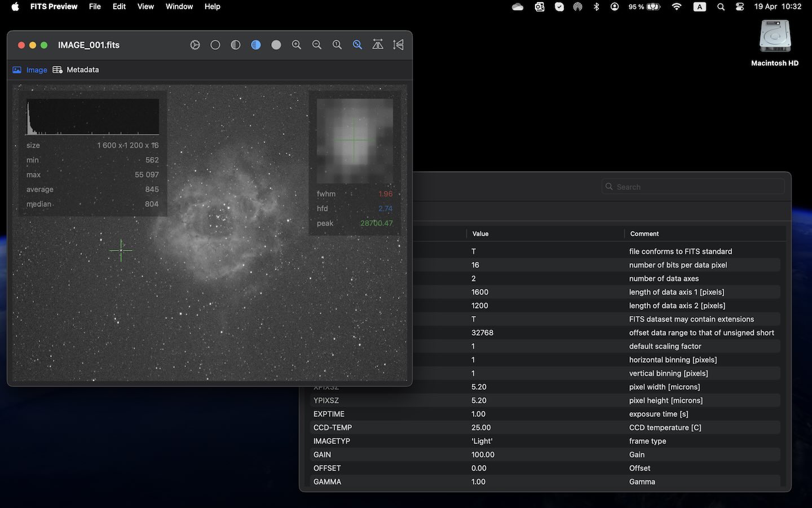Open Wi-Fi status in menu bar
812x508 pixels.
[x=677, y=7]
